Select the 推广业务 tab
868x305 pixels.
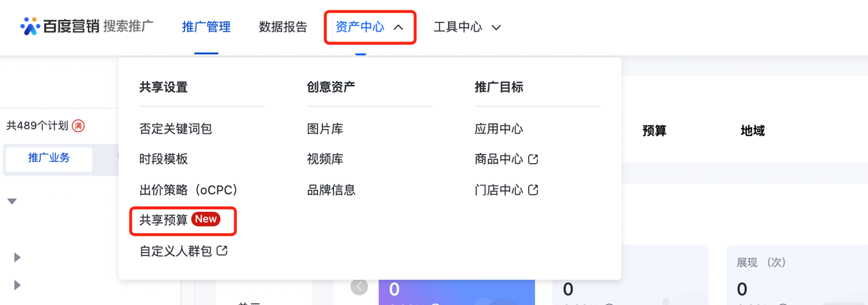[x=49, y=158]
